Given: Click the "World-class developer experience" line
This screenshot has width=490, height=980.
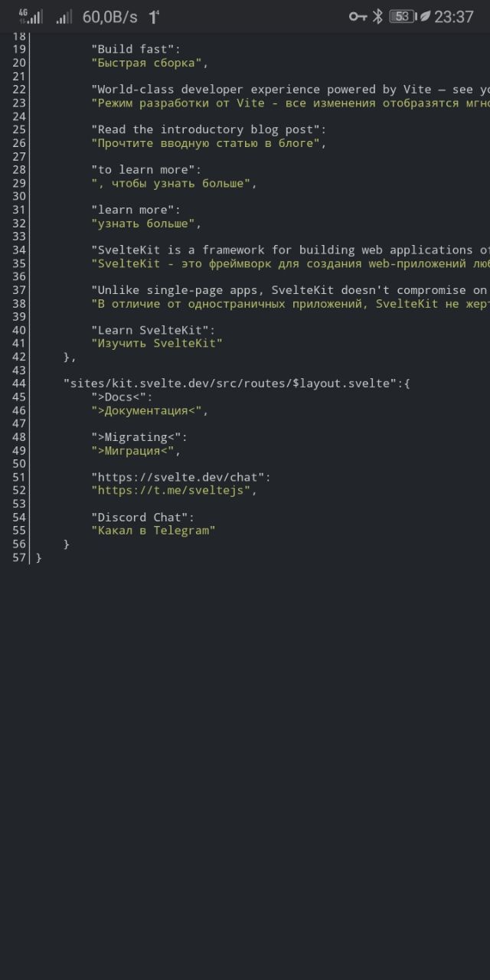Looking at the screenshot, I should pyautogui.click(x=290, y=90).
